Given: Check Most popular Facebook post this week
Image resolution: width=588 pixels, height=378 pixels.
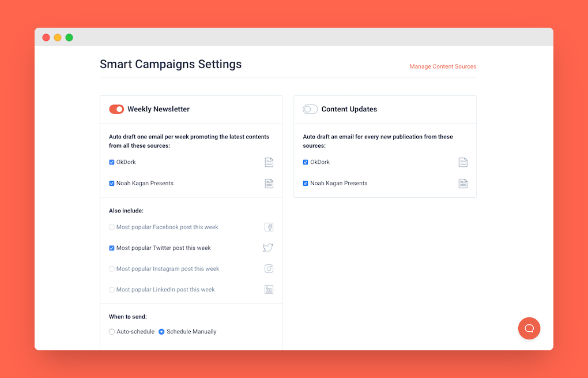Looking at the screenshot, I should 112,227.
